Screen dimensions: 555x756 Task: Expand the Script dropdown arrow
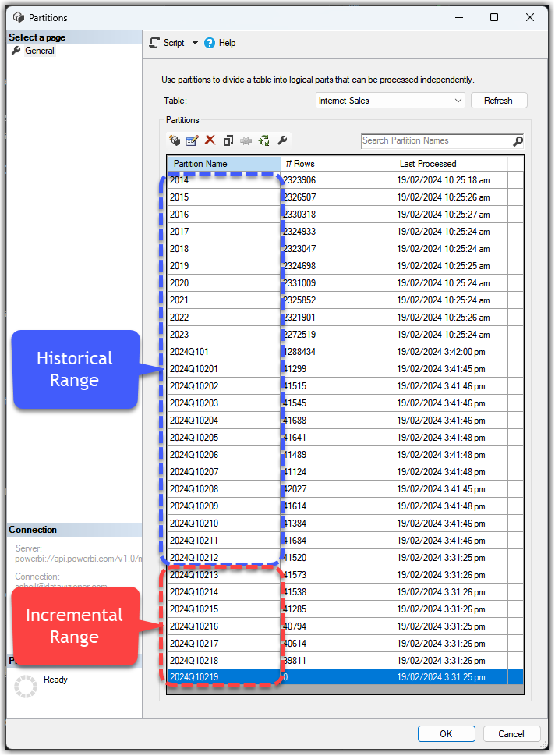point(195,43)
